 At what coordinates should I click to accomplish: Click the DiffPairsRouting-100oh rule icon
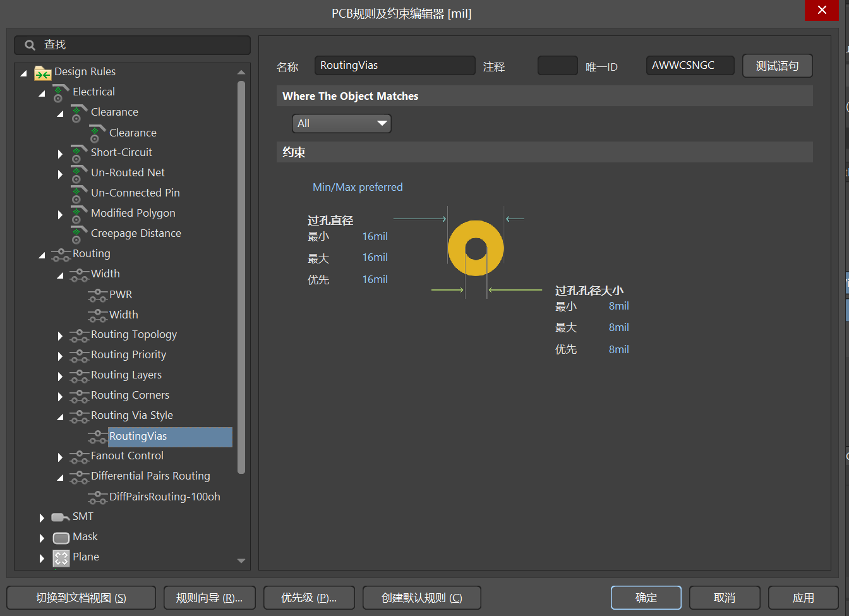pos(97,497)
